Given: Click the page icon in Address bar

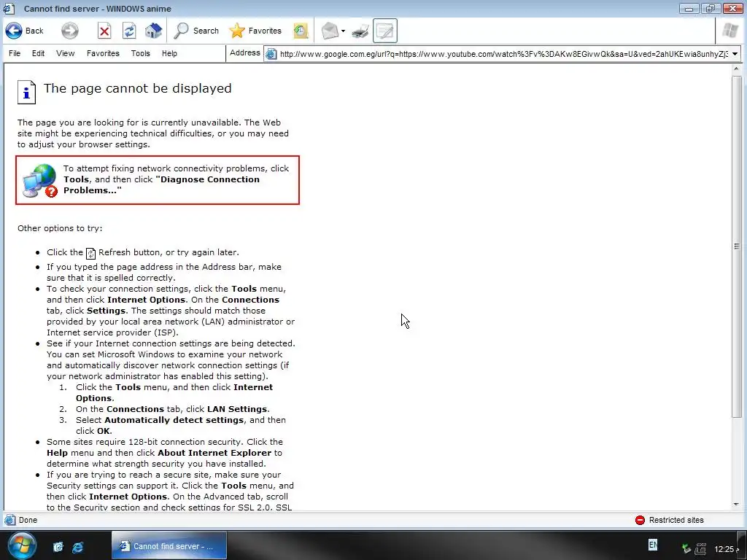Looking at the screenshot, I should tap(271, 54).
